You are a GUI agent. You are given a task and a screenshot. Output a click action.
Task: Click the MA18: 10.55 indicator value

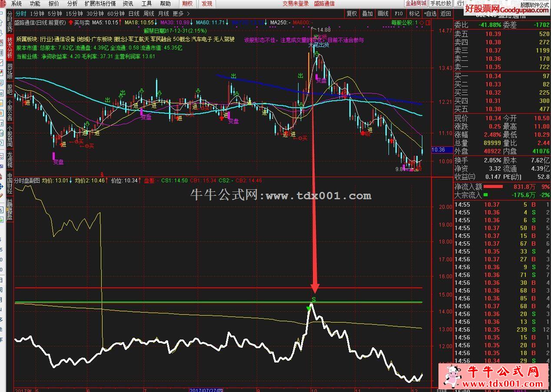tap(139, 22)
